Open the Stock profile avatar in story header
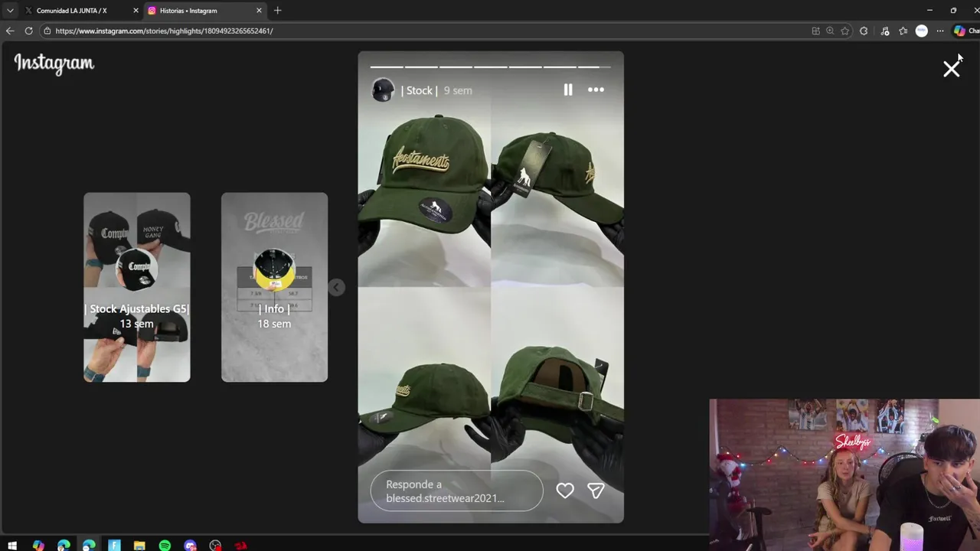Screen dimensions: 980x551 coord(383,90)
